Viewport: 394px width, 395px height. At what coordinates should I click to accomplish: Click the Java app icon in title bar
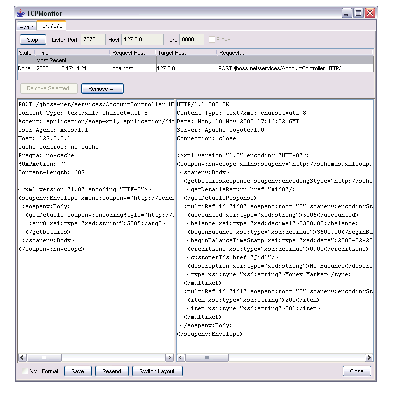[x=21, y=13]
